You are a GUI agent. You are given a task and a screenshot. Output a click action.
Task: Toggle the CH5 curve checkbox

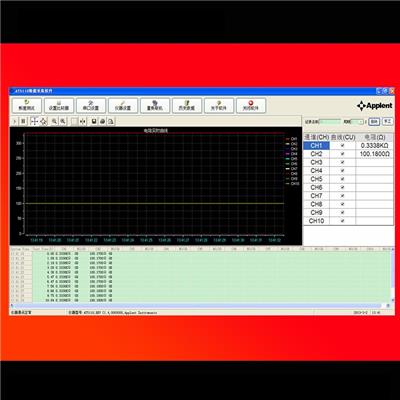click(342, 179)
